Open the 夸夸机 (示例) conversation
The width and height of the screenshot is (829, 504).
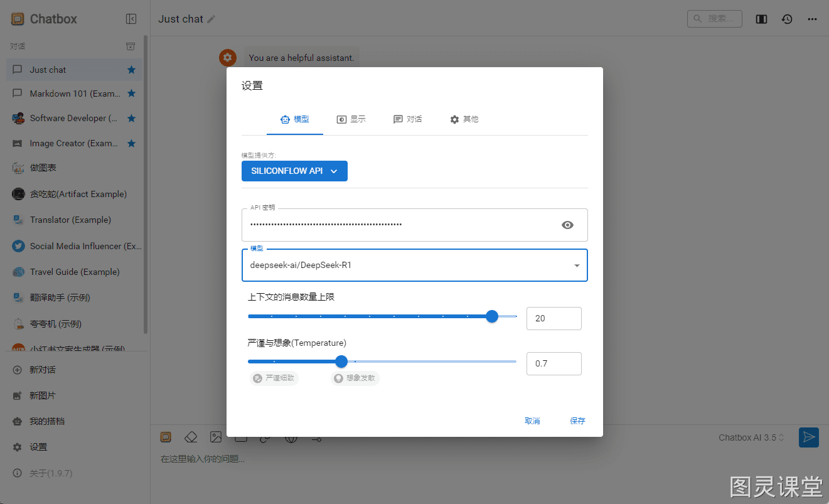pos(75,324)
